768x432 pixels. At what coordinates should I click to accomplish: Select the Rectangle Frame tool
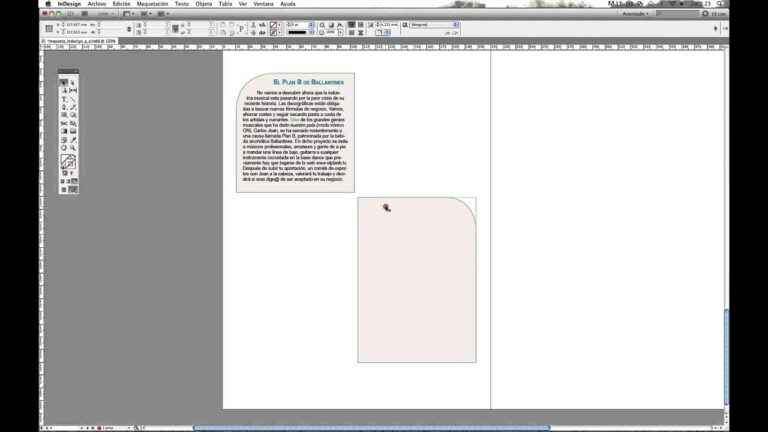pyautogui.click(x=64, y=115)
